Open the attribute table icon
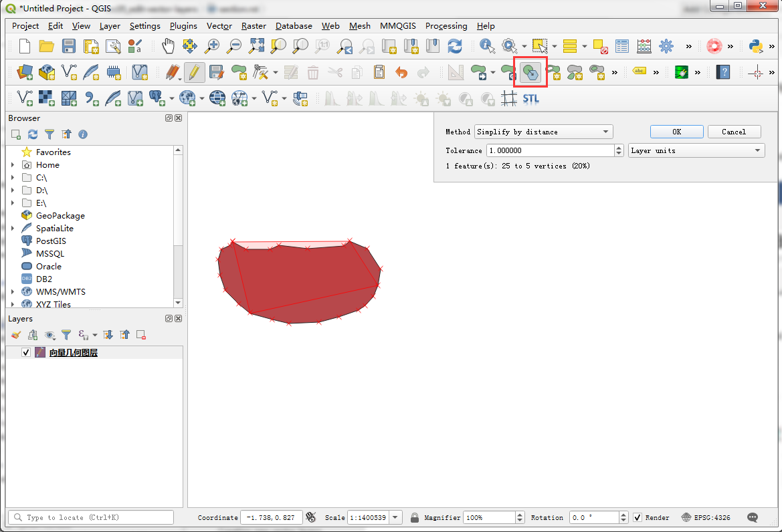Screen dimensions: 782x532 pyautogui.click(x=622, y=46)
